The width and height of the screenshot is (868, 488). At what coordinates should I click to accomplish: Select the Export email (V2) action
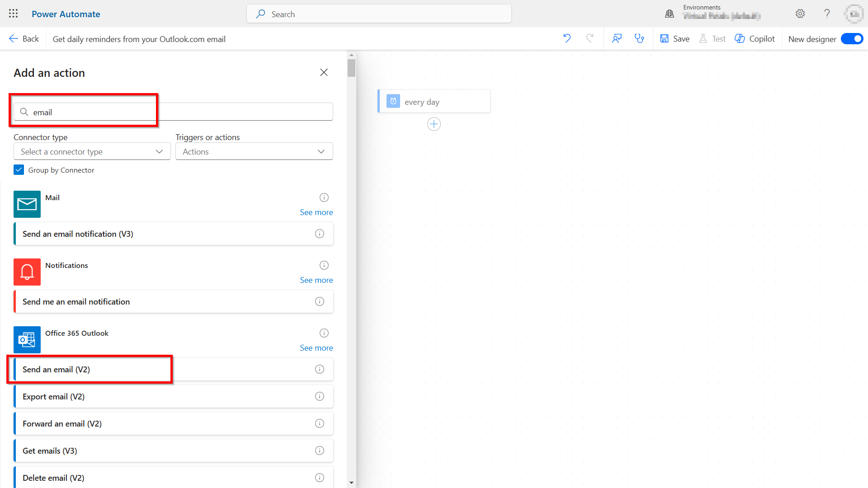click(x=173, y=396)
